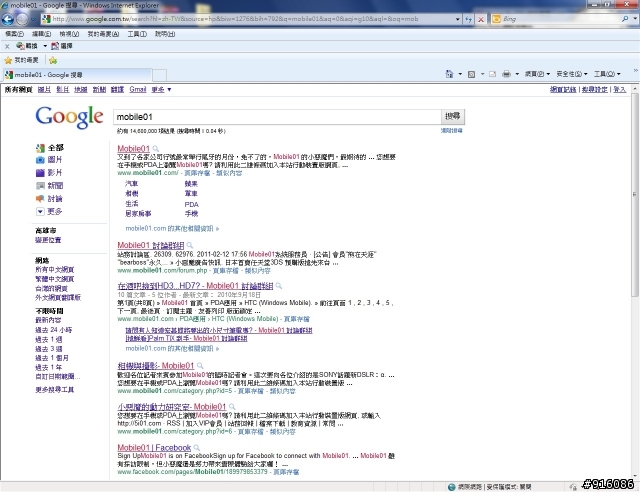Click magnifier preview icon next to Mobile01 result
640x492 pixels.
(156, 149)
